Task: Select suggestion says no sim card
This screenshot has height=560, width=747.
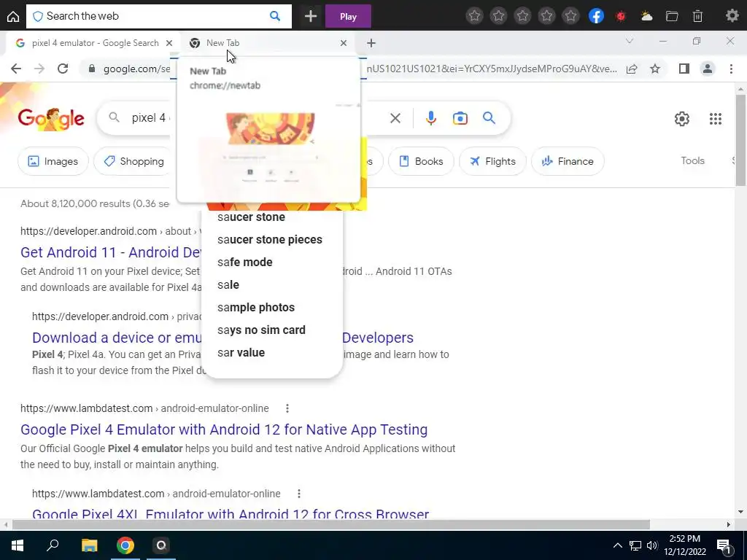Action: click(261, 330)
